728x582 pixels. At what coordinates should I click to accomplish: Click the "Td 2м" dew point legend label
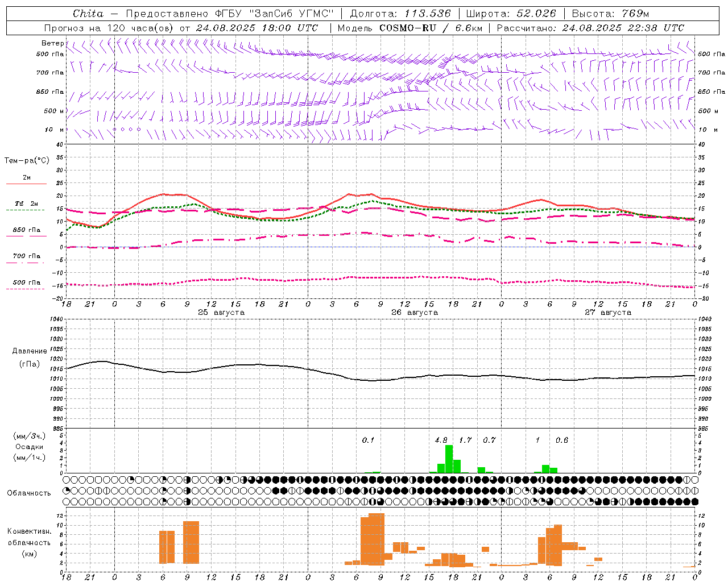[26, 203]
